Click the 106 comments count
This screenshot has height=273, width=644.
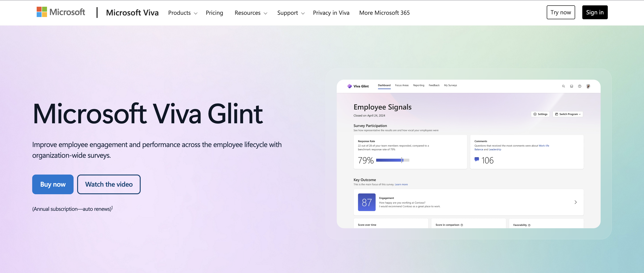coord(487,160)
